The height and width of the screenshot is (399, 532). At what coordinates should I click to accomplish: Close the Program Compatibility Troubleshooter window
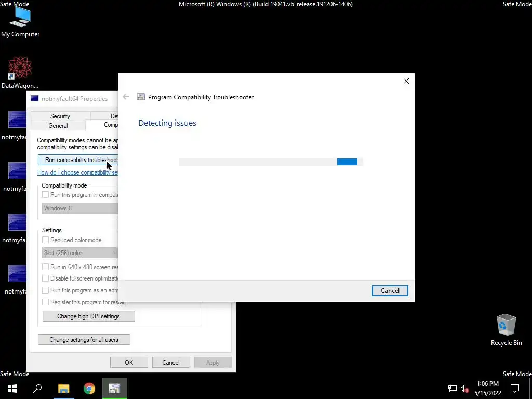[x=406, y=81]
